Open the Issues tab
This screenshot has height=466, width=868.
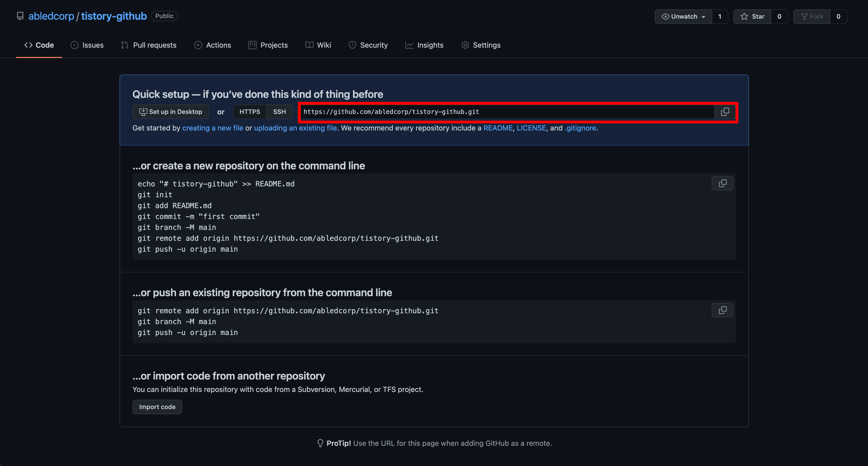tap(87, 45)
